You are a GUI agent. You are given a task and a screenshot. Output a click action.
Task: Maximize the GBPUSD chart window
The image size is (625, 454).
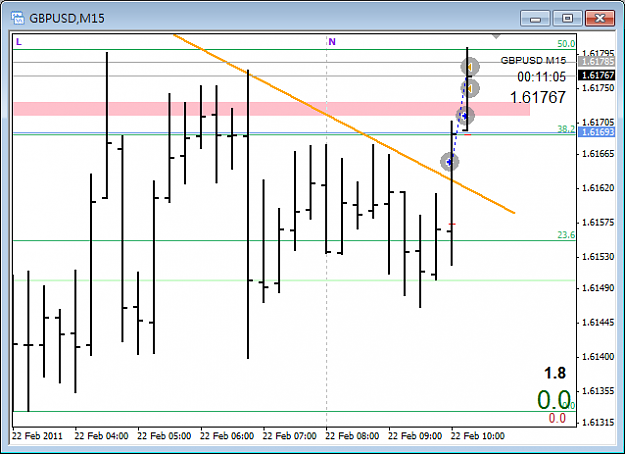(x=568, y=18)
